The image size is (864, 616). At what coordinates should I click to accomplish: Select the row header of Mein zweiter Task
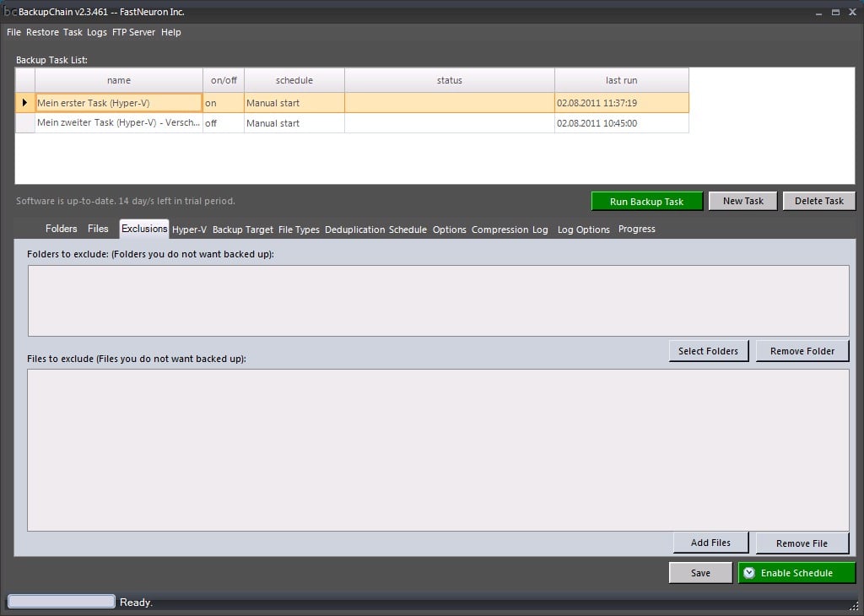click(24, 123)
